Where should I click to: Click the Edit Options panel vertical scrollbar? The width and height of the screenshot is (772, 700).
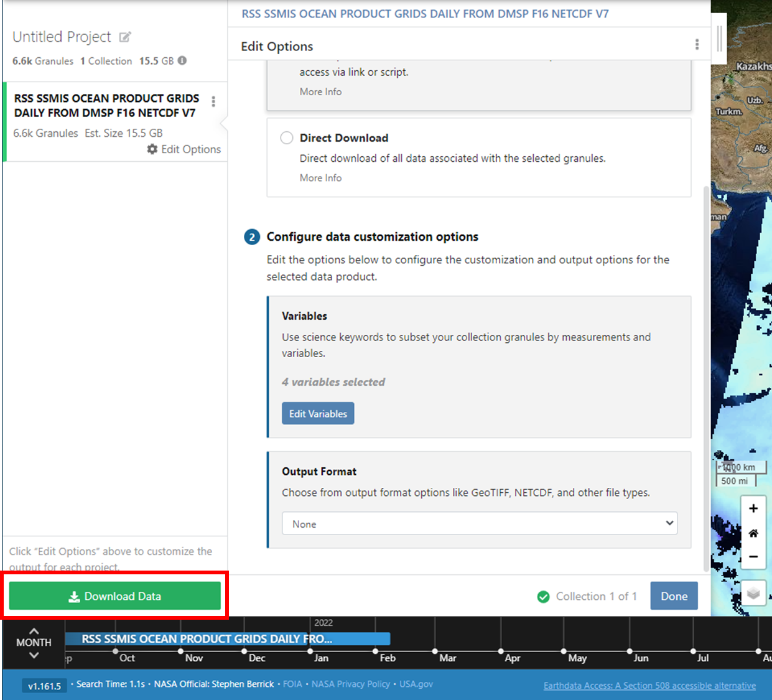(705, 373)
